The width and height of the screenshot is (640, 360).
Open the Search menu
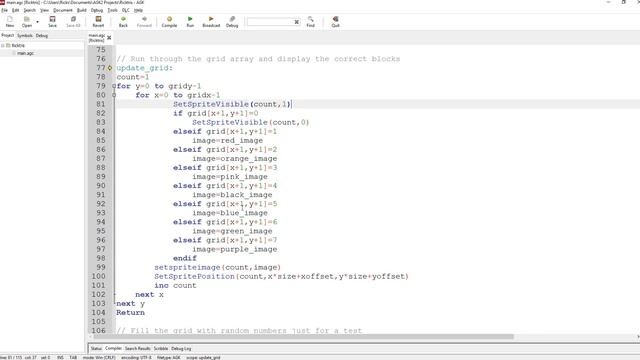pos(29,10)
